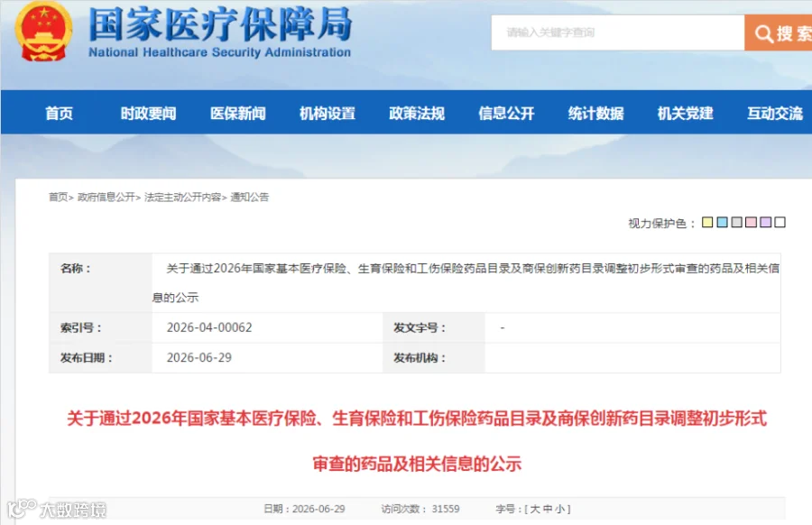Select the blue eye-protection color swatch
Image resolution: width=812 pixels, height=525 pixels.
pyautogui.click(x=722, y=222)
